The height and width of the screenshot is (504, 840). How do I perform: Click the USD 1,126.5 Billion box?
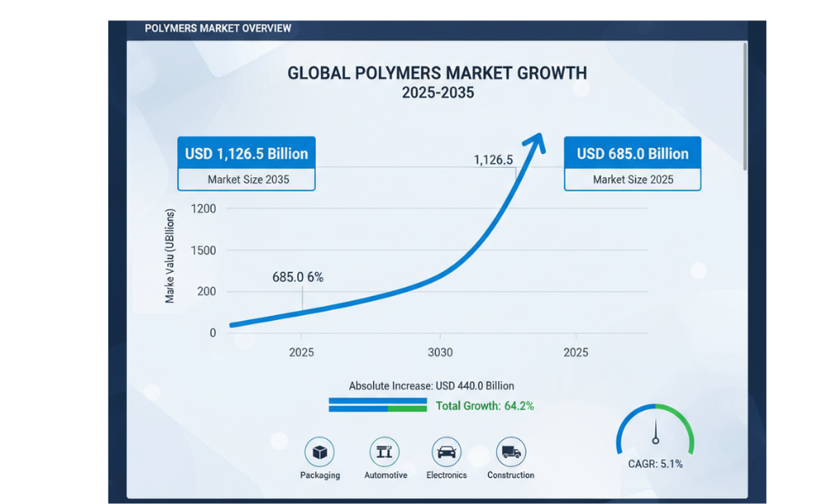point(246,154)
